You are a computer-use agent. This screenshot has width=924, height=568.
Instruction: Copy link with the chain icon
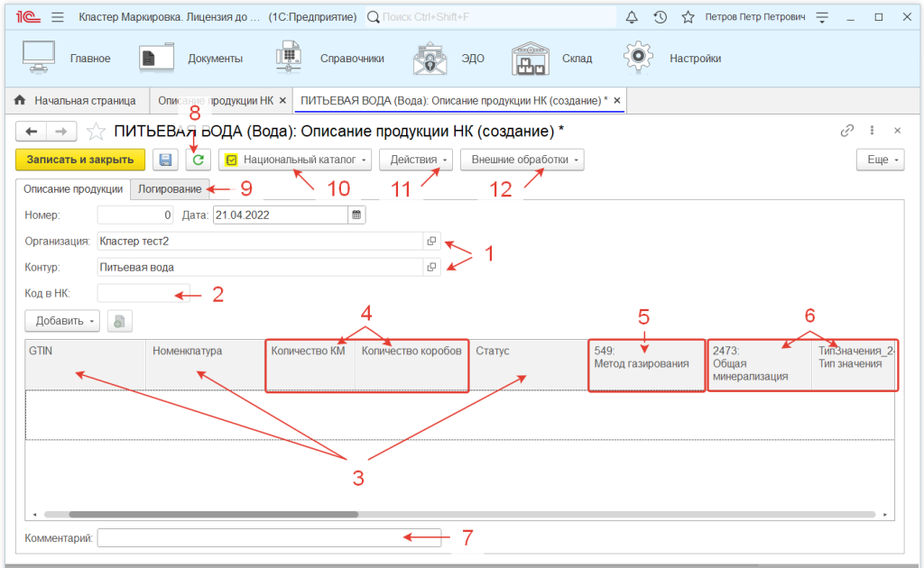[x=846, y=131]
